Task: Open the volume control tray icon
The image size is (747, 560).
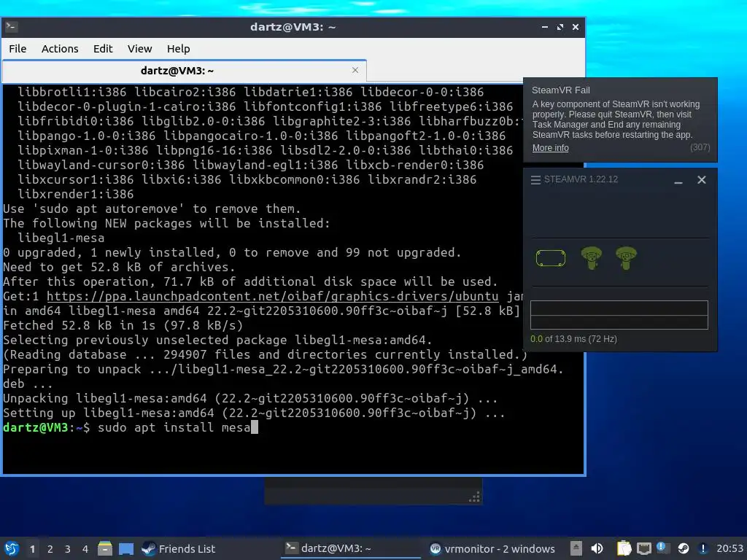Action: click(x=597, y=548)
